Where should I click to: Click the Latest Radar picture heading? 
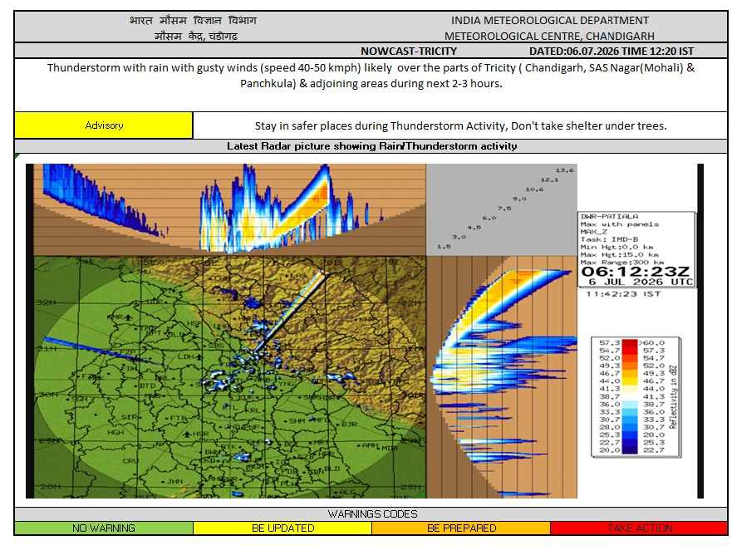(371, 146)
